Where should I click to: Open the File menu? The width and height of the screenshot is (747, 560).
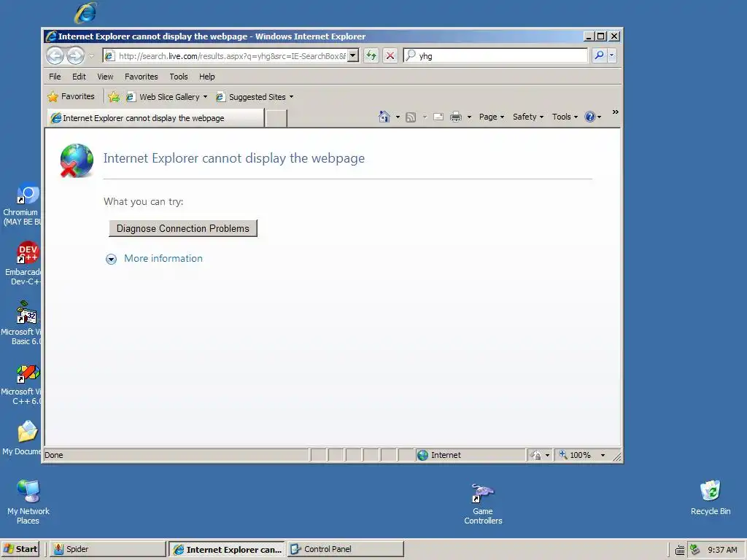[x=55, y=77]
